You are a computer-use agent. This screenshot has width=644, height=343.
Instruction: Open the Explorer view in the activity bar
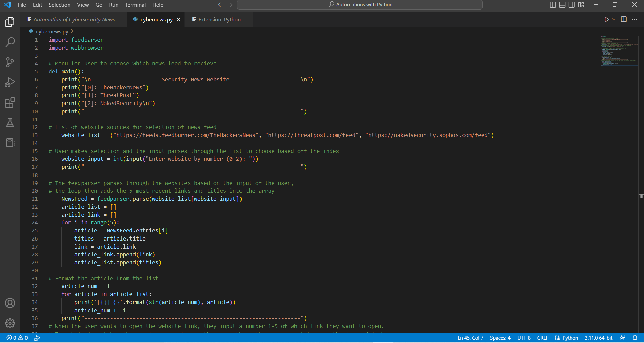pos(10,22)
